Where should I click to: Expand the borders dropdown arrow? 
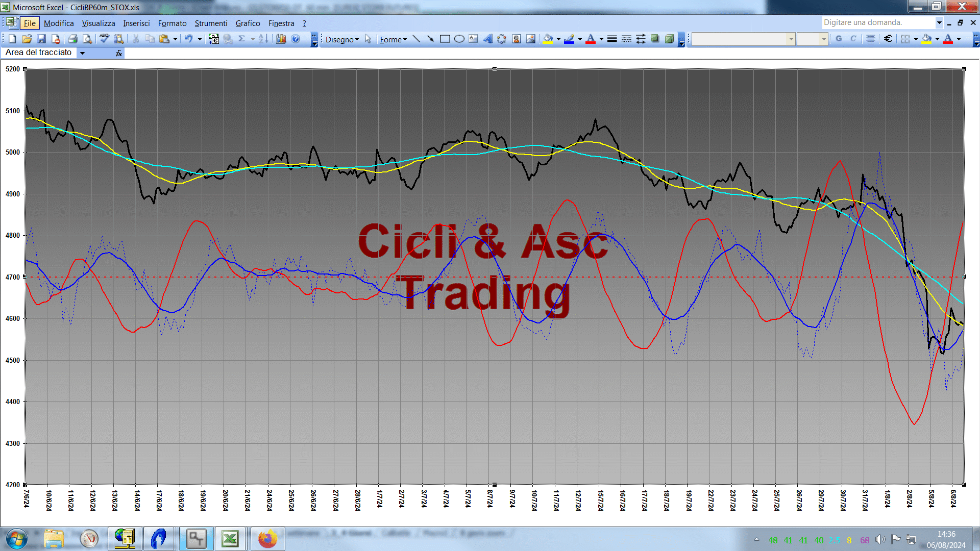pyautogui.click(x=916, y=39)
